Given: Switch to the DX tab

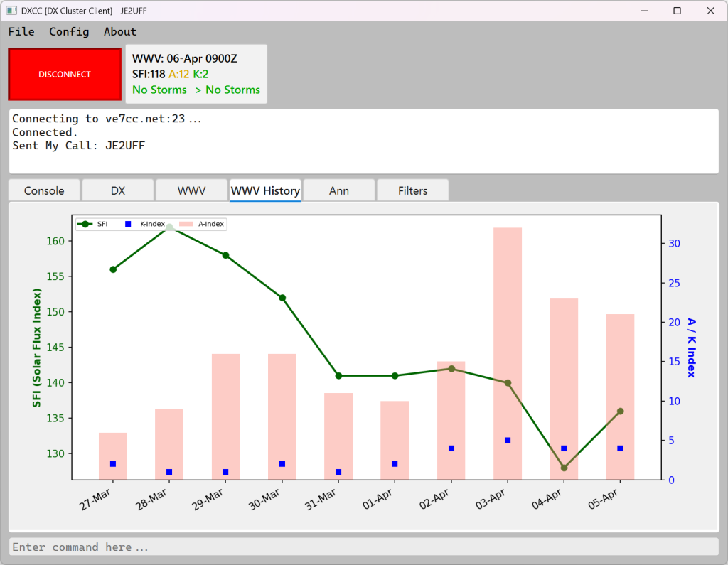Looking at the screenshot, I should [118, 190].
